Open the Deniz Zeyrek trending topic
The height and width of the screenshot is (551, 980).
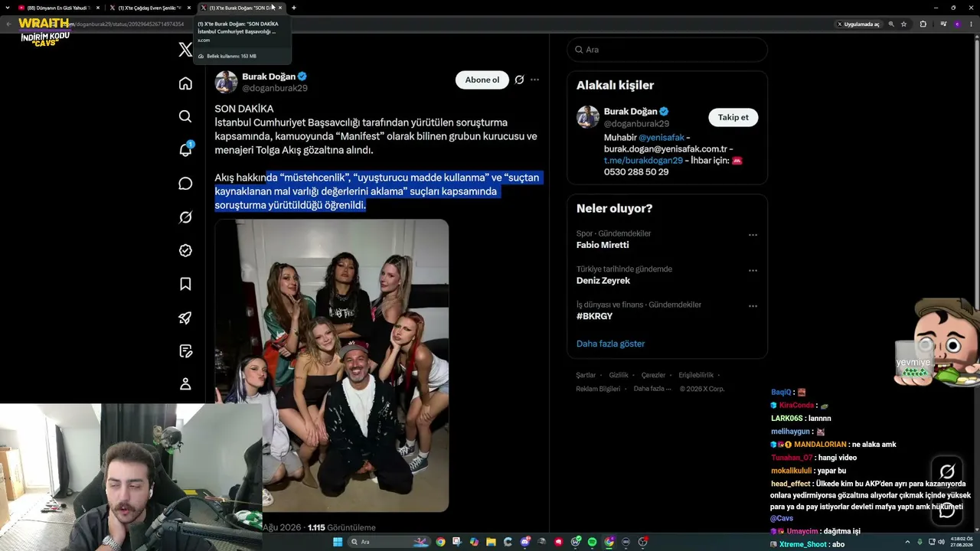coord(603,281)
